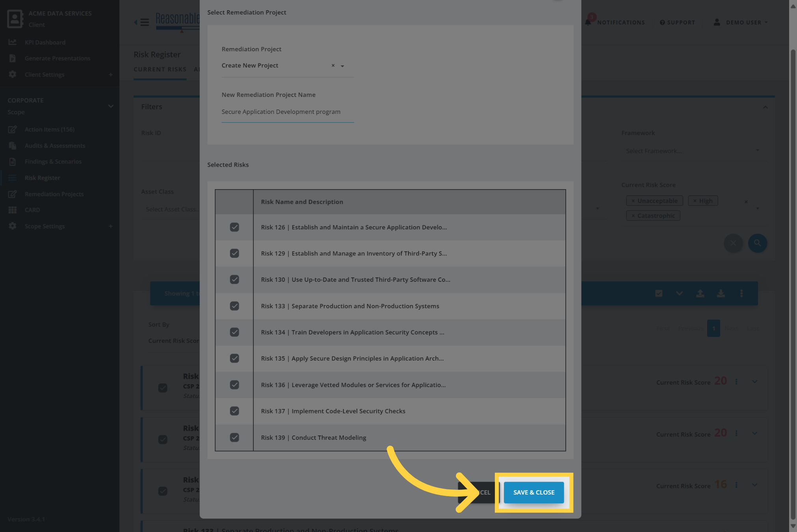Image resolution: width=797 pixels, height=532 pixels.
Task: Remove the Catastrophic score filter tag
Action: (x=633, y=216)
